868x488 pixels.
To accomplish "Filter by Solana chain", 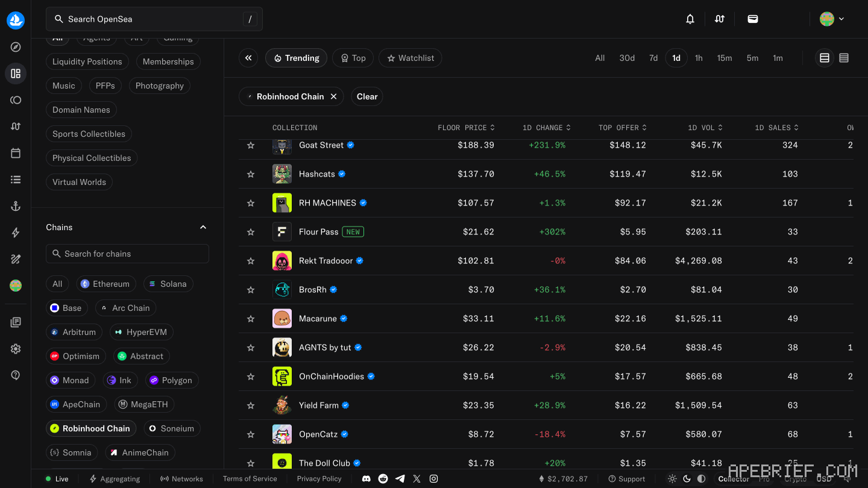I will pos(168,284).
